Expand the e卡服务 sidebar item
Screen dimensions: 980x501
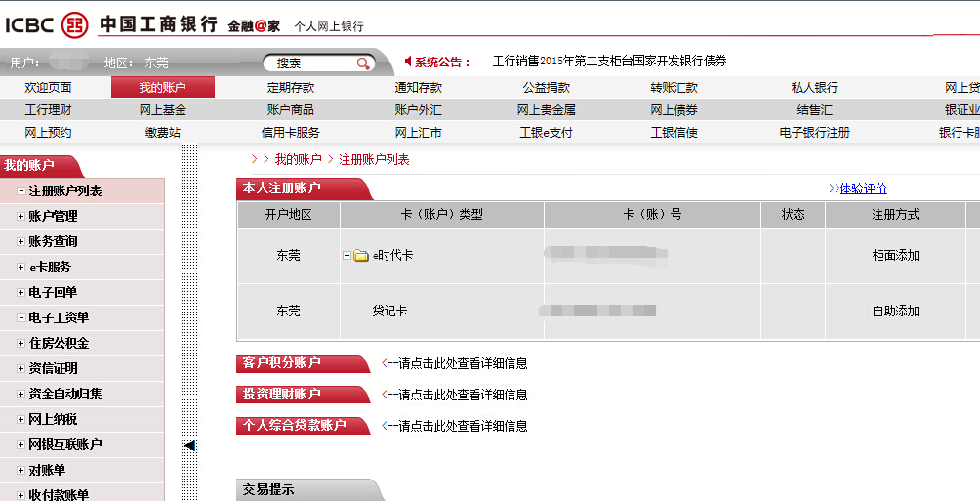coord(20,267)
